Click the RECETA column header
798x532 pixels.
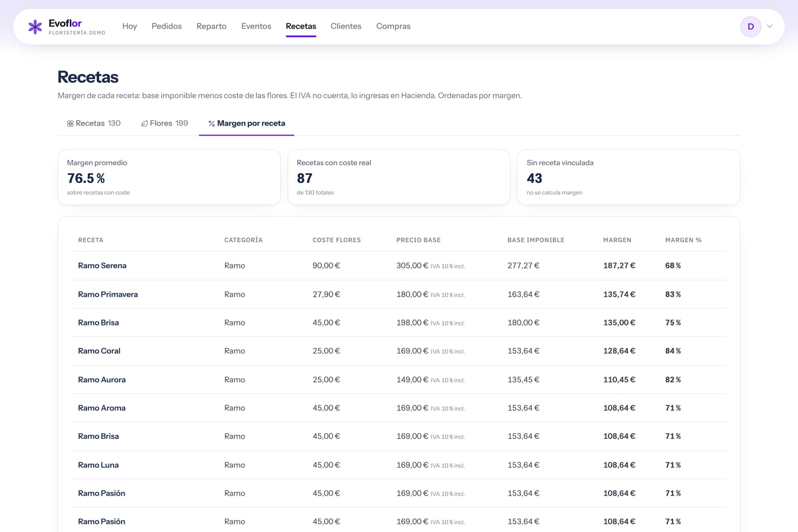pyautogui.click(x=91, y=240)
